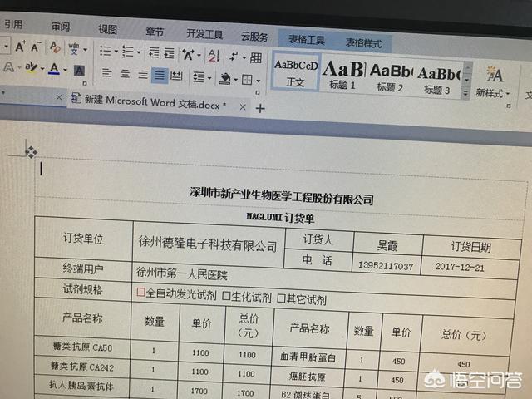The height and width of the screenshot is (399, 532).
Task: Open bullet list style dropdown
Action: tap(116, 52)
